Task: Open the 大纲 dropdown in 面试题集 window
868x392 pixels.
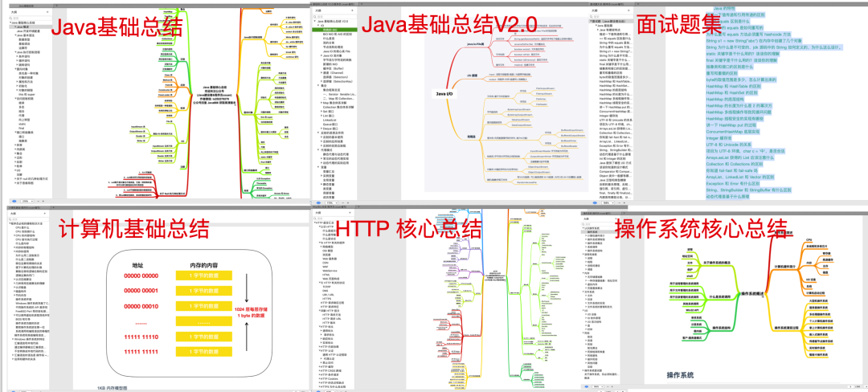Action: (x=611, y=10)
